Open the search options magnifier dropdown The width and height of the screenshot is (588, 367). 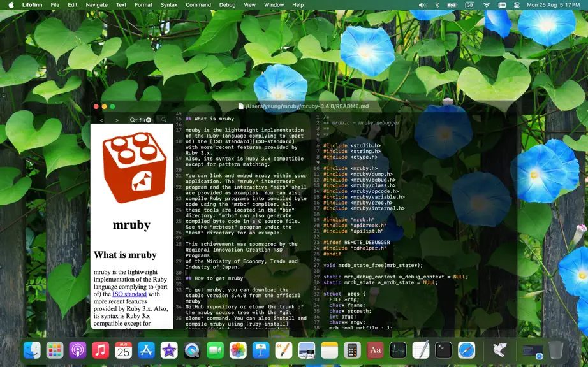tap(133, 120)
